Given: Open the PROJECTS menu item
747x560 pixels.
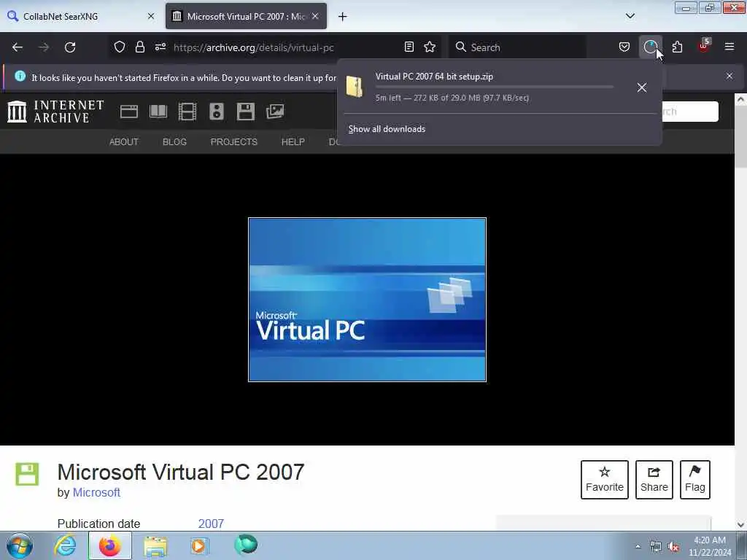Looking at the screenshot, I should tap(234, 142).
